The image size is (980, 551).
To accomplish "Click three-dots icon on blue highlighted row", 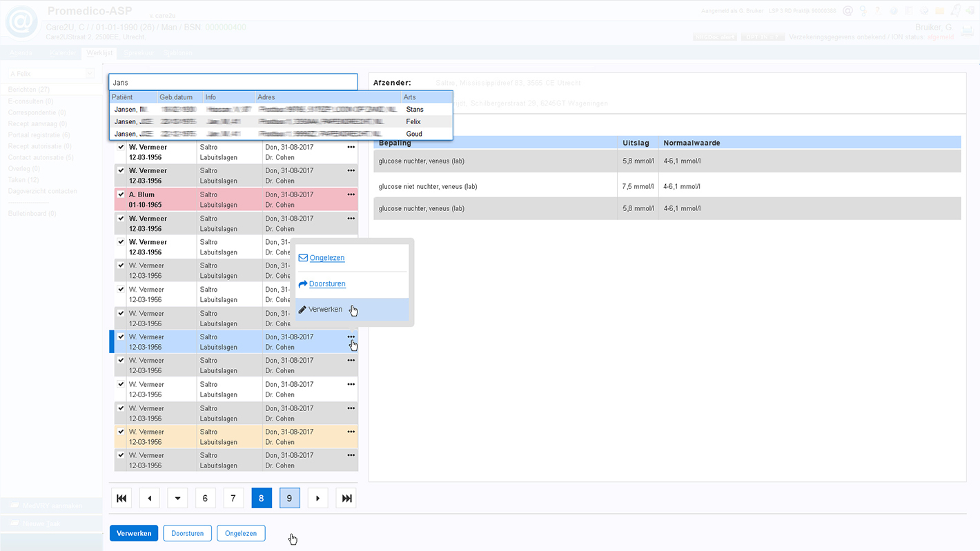I will (351, 337).
